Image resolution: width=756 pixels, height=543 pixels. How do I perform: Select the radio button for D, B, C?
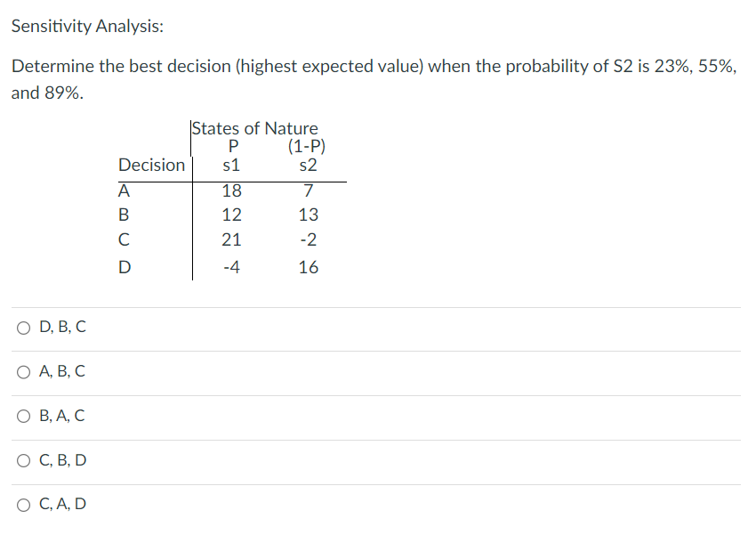pyautogui.click(x=22, y=327)
